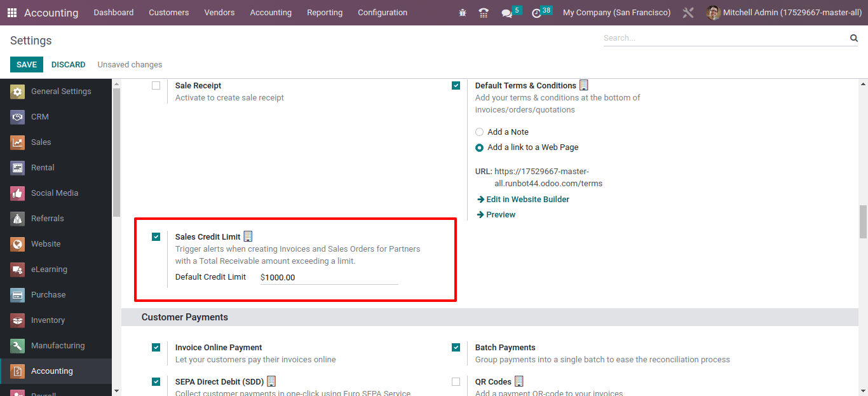Screen dimensions: 868x396
Task: Open Inventory settings in sidebar
Action: click(x=56, y=320)
